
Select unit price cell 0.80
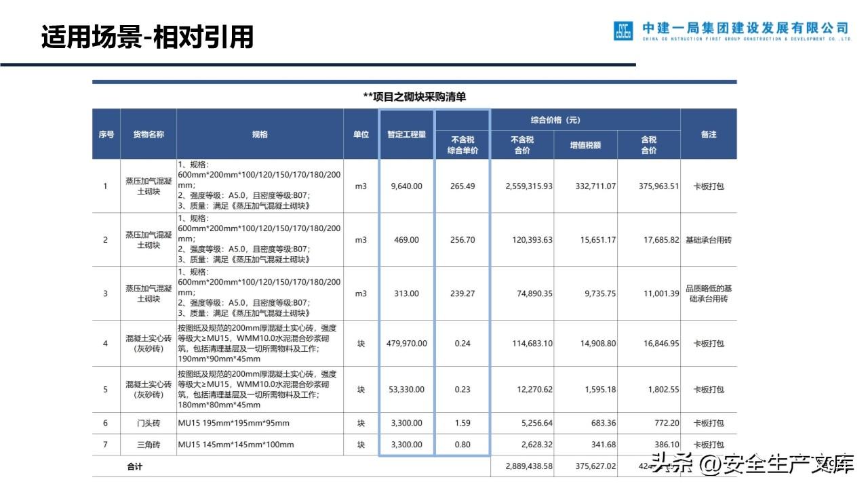(462, 445)
